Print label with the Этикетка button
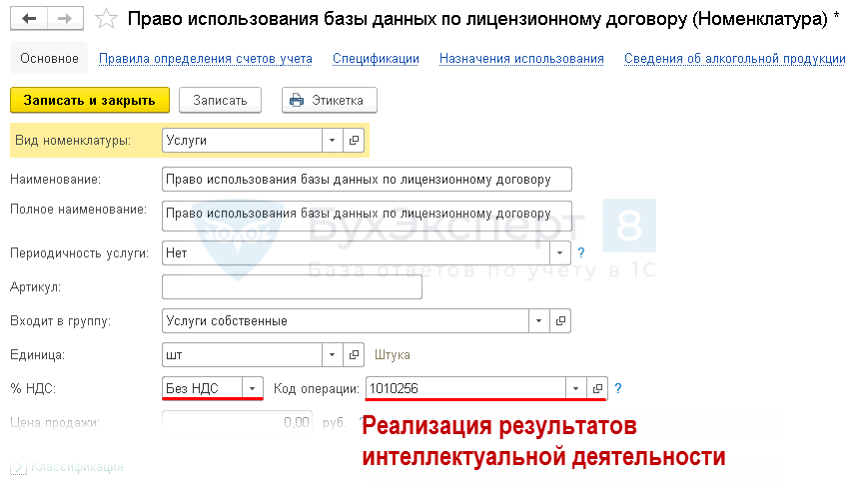 [329, 100]
